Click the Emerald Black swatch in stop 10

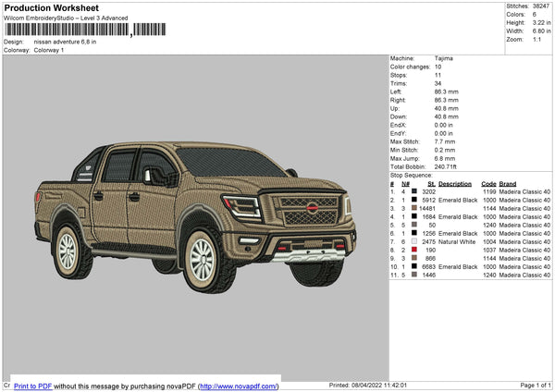coord(415,266)
